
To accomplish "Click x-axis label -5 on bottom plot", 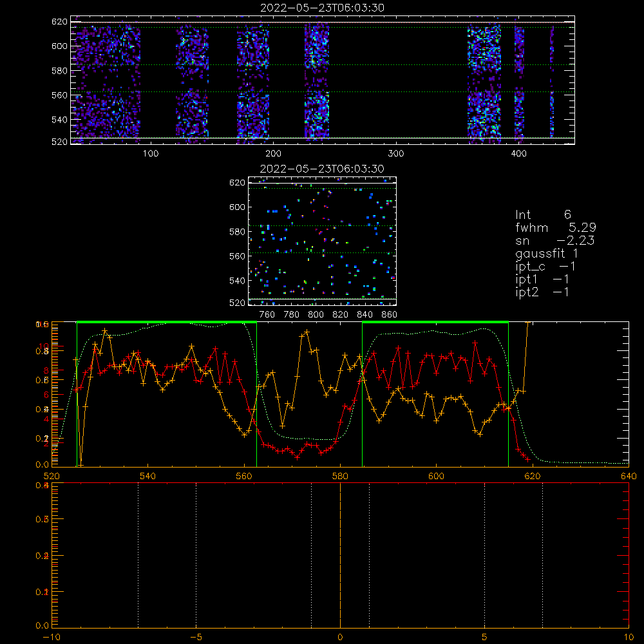I will tap(196, 637).
